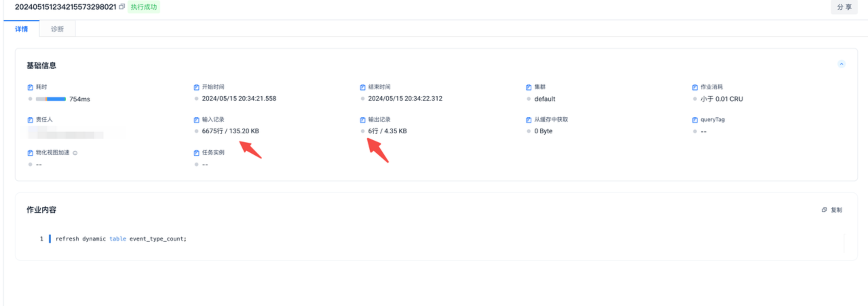Switch to the 诊断 tab
868x306 pixels.
coord(57,29)
